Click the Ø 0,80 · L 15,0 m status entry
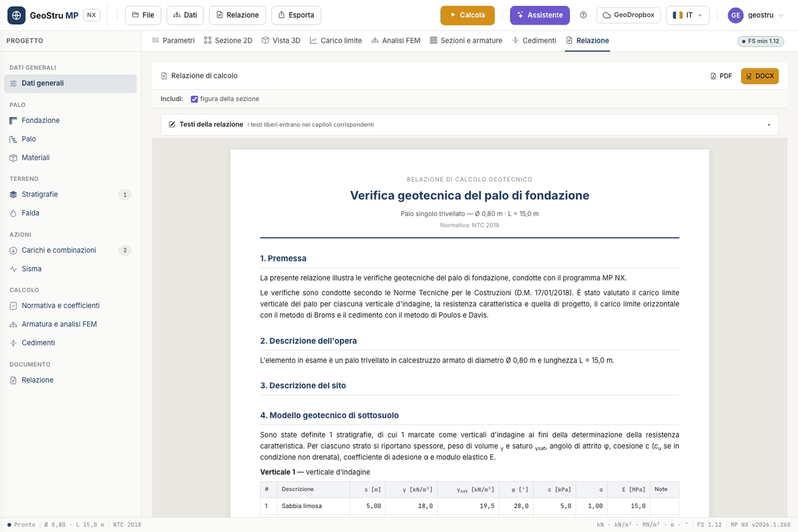Screen dimensions: 798x532 tap(74, 525)
